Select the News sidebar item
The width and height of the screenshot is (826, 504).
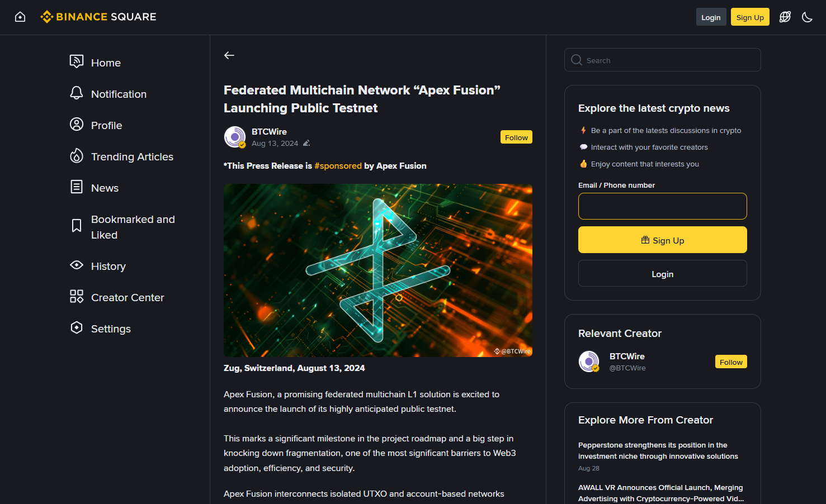105,188
